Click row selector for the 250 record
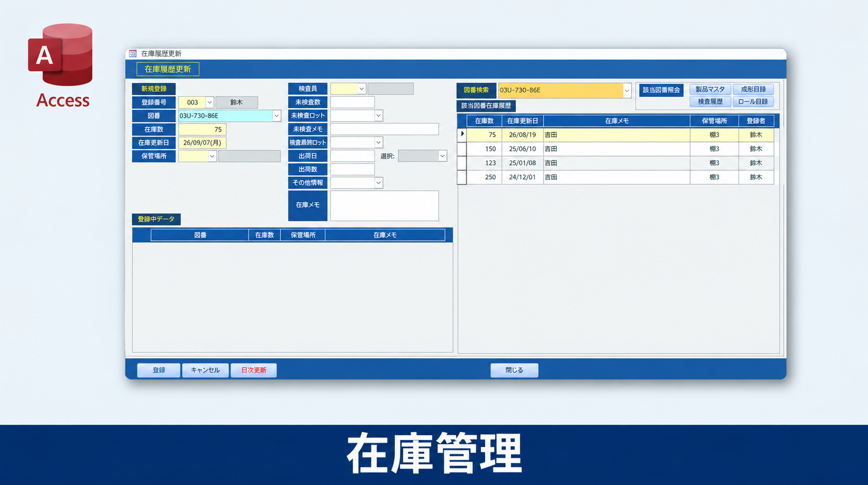 tap(462, 177)
